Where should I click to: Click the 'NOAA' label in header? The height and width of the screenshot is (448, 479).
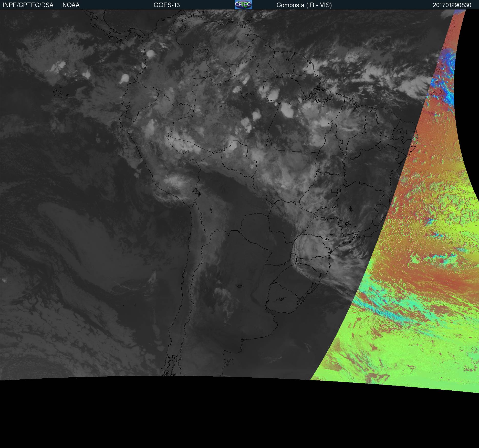point(71,5)
